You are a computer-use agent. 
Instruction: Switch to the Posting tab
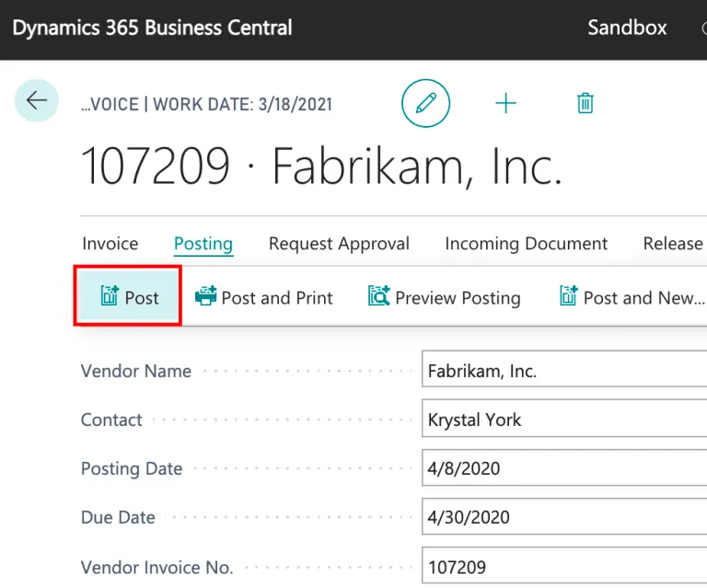click(203, 244)
